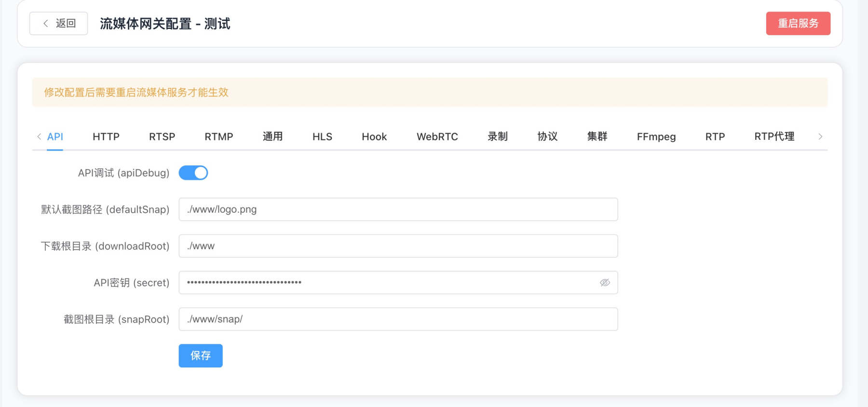Switch to the HTTP tab
The width and height of the screenshot is (868, 407).
point(106,136)
